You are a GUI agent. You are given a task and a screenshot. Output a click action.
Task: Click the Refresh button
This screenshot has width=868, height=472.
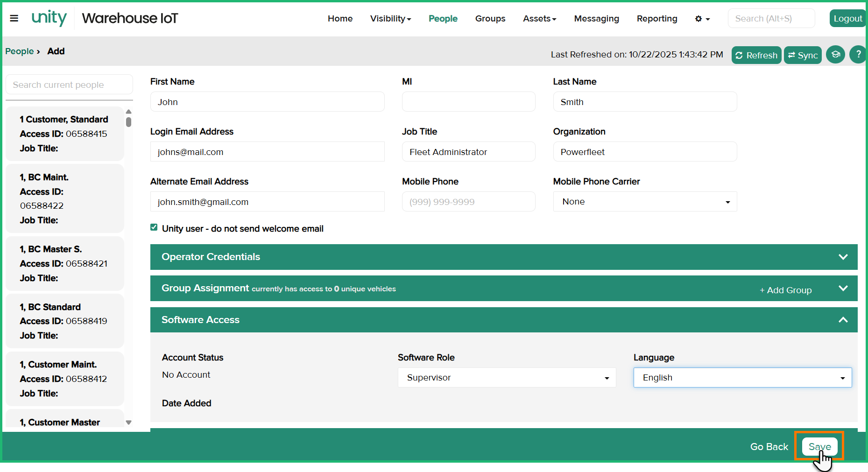coord(756,55)
